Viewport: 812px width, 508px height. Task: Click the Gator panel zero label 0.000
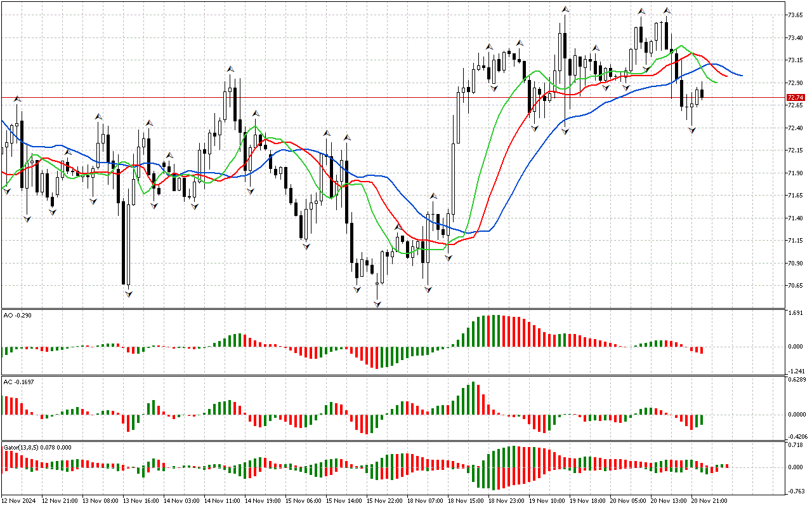point(796,467)
